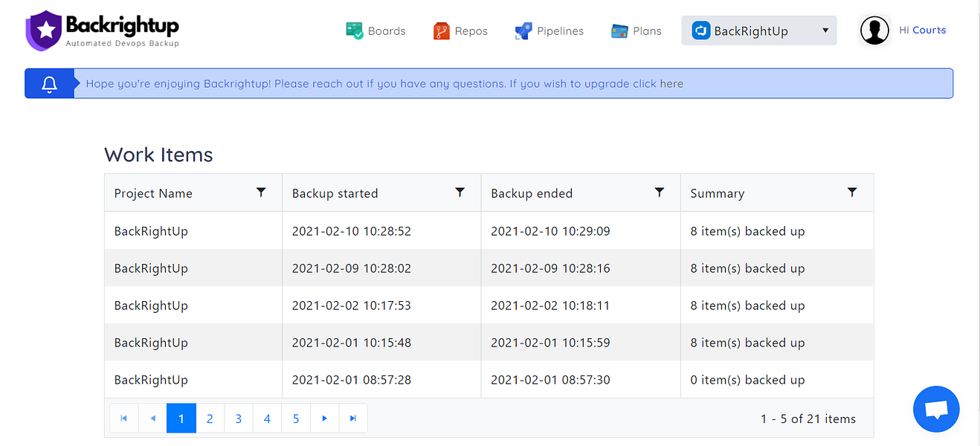Viewport: 980px width, 446px height.
Task: Click backup ended 2021-02-01 08:57:30
Action: (x=551, y=380)
